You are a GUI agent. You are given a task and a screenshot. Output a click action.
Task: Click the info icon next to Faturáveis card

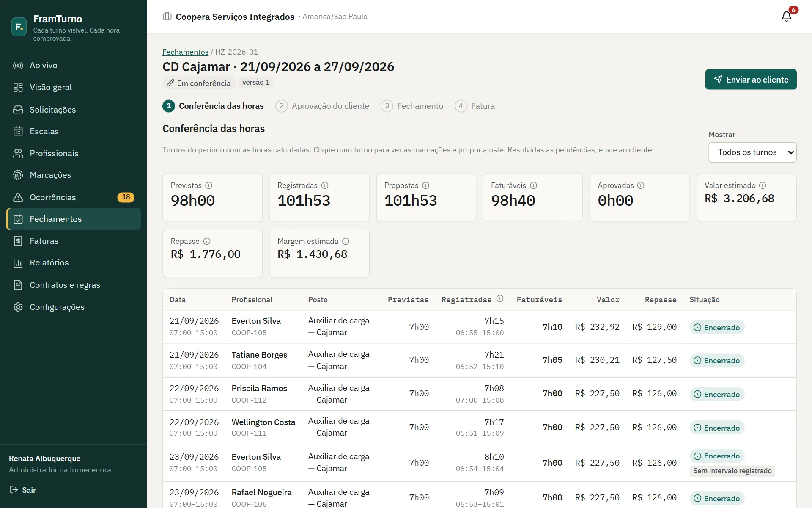534,185
